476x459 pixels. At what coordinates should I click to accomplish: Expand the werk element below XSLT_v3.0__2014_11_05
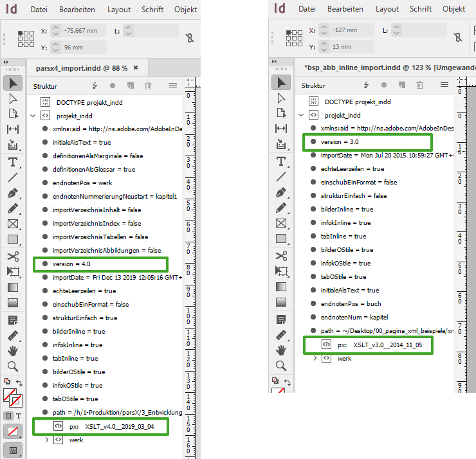pos(315,358)
